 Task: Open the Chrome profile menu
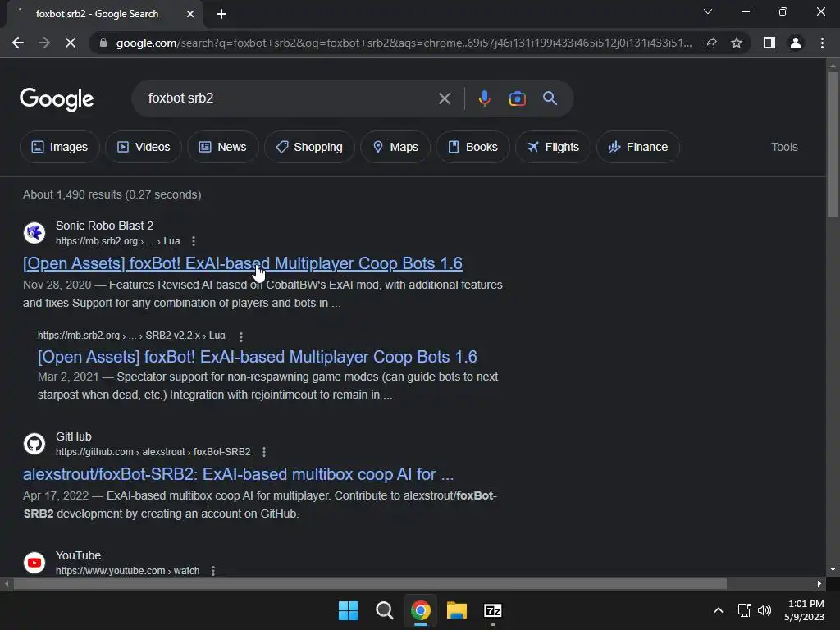[796, 43]
